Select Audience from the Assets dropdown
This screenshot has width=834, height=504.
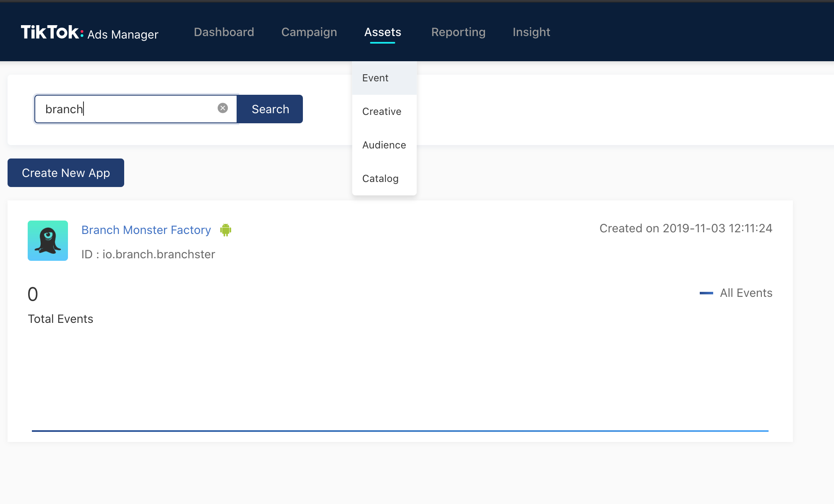[384, 145]
